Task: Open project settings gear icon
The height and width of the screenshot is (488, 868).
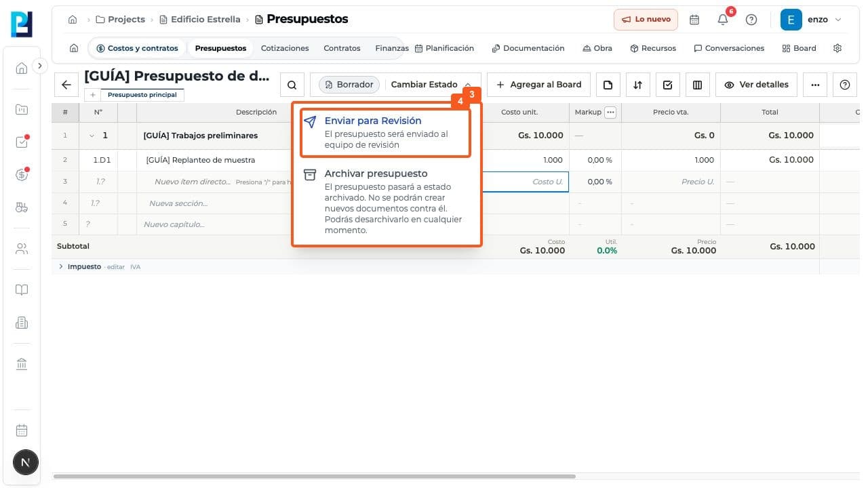Action: (837, 48)
